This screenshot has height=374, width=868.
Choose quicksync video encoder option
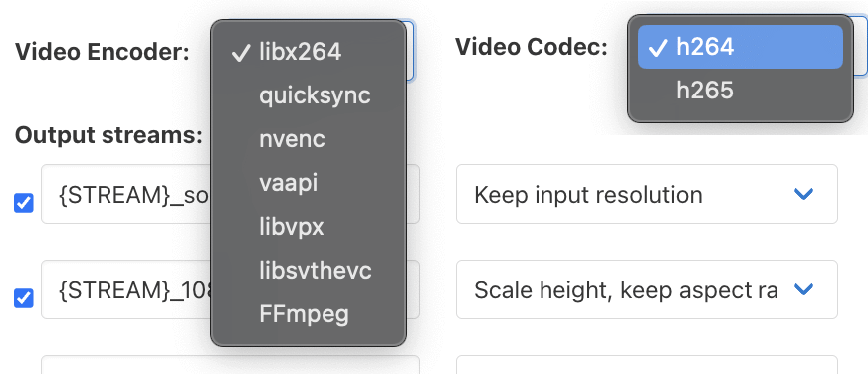coord(309,95)
